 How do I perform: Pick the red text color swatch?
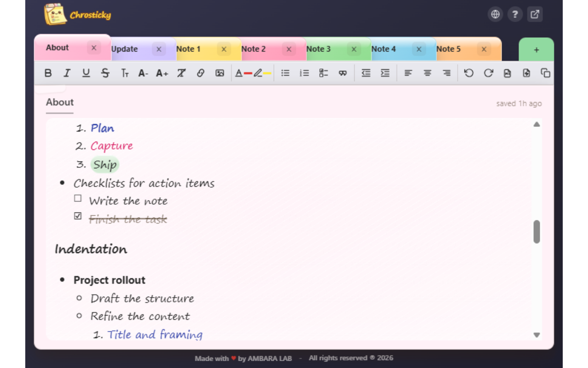[248, 74]
